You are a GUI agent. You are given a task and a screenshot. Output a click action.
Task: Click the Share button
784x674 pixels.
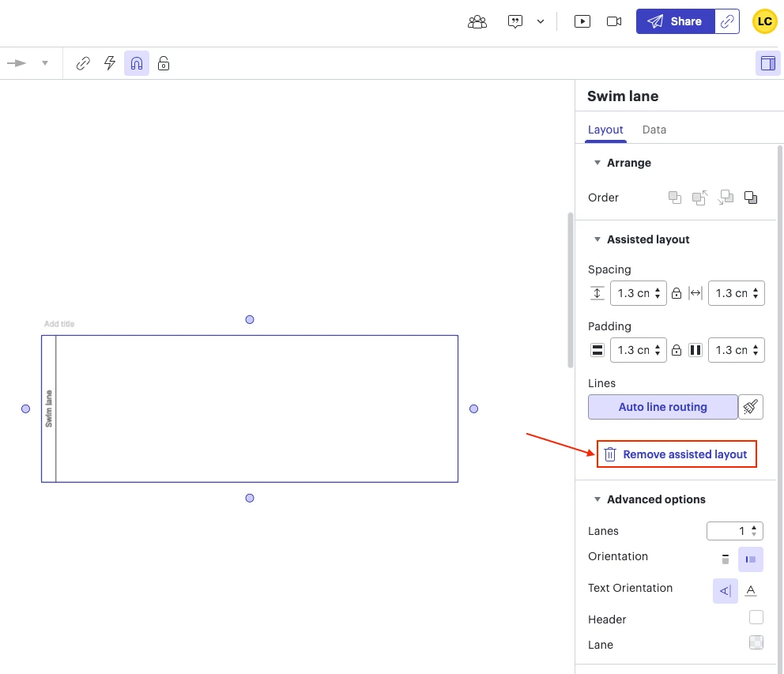pyautogui.click(x=676, y=21)
